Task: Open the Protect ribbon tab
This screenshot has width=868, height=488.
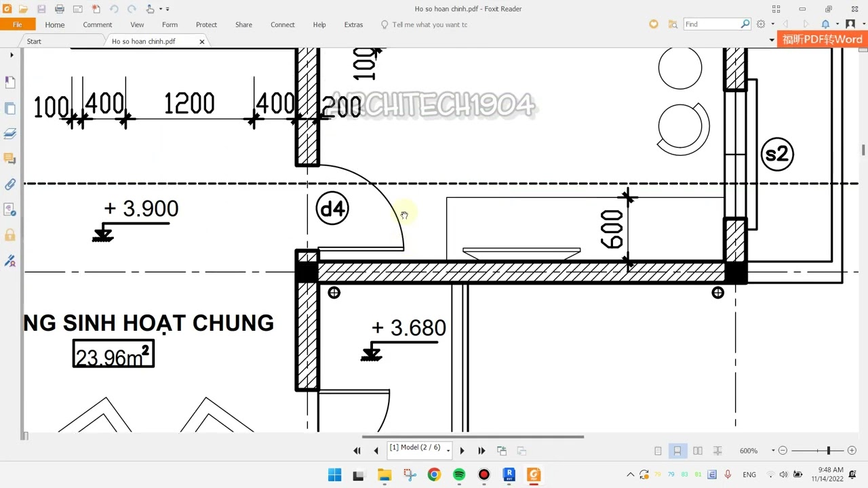Action: [206, 24]
